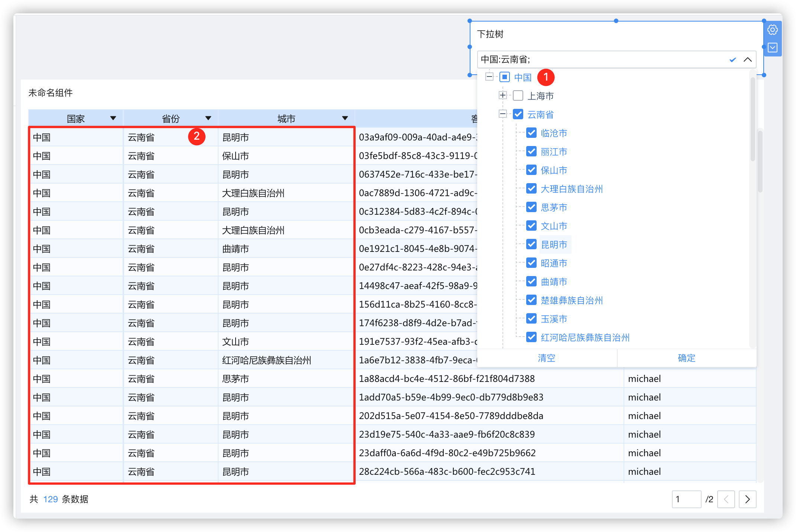Click the blue checkmark in dropdown field
The image size is (796, 532).
(x=732, y=59)
